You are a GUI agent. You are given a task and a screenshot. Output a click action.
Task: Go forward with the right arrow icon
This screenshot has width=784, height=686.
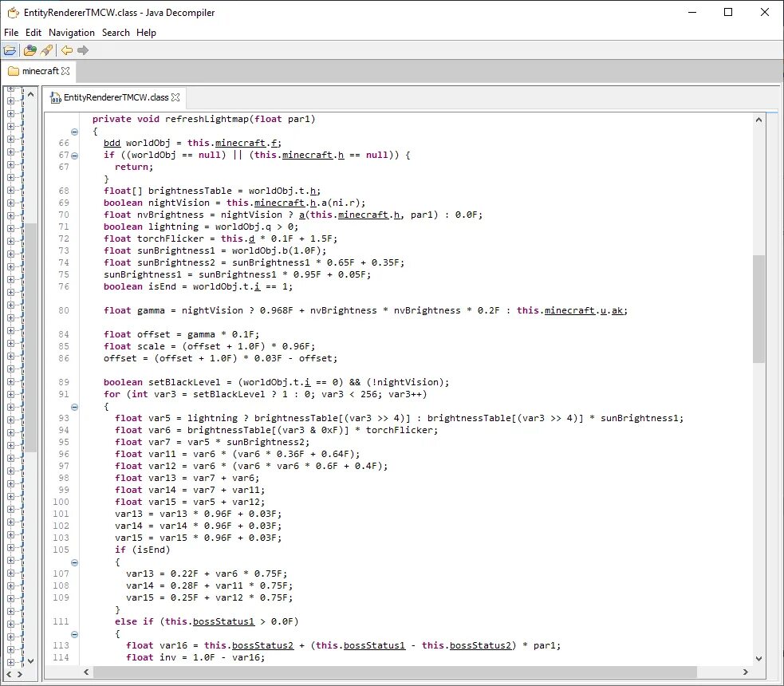(83, 50)
